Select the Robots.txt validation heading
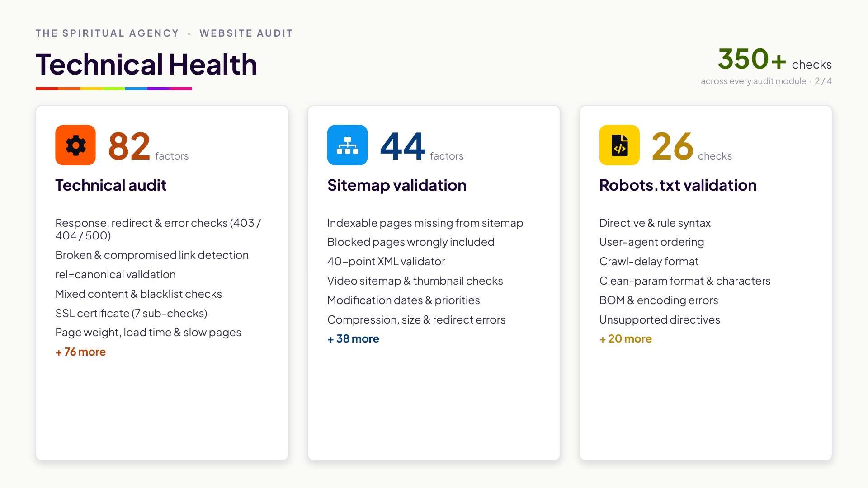This screenshot has height=488, width=868. coord(678,185)
